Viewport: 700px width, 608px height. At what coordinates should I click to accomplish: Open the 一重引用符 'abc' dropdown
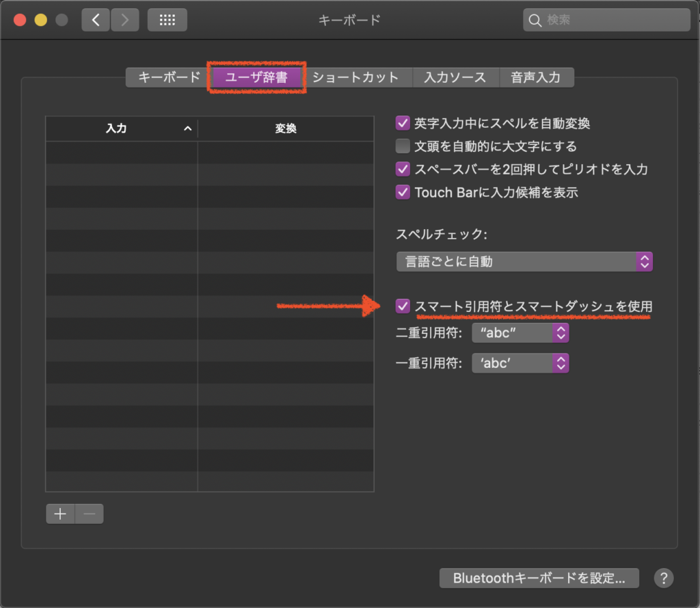520,362
